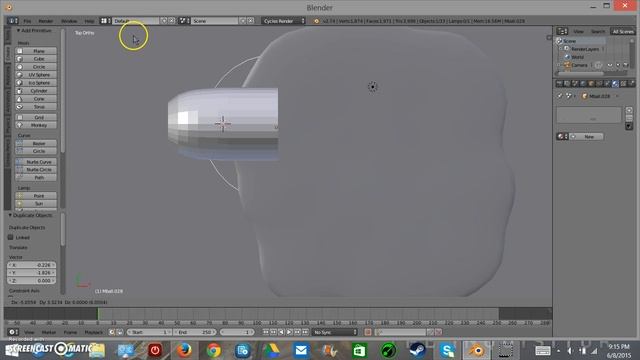
Task: Open the Render menu
Action: point(46,21)
